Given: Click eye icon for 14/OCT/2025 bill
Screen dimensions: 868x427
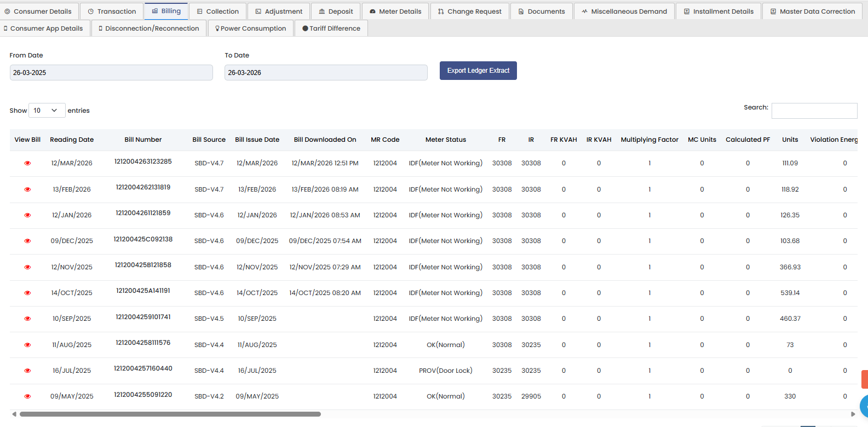Looking at the screenshot, I should coord(27,293).
